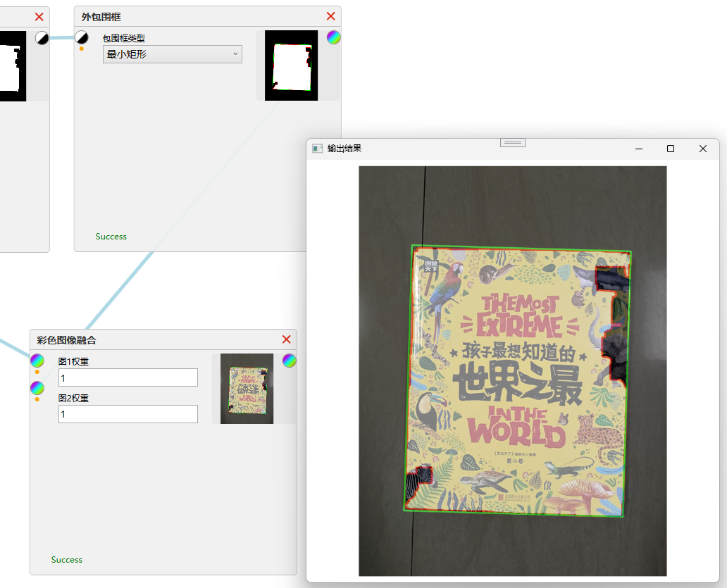727x588 pixels.
Task: Click the color output port of 彩色图像融合
Action: [x=290, y=361]
